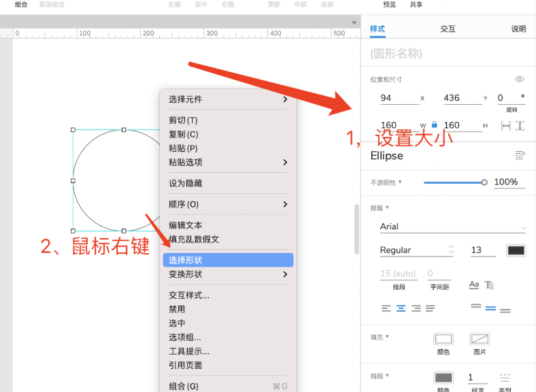
Task: Switch to the 样式 tab
Action: pyautogui.click(x=378, y=29)
